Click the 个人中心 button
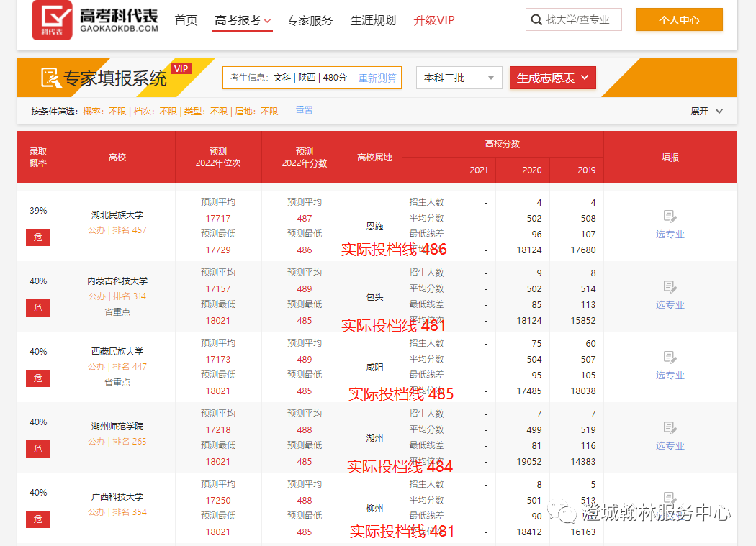Image resolution: width=756 pixels, height=546 pixels. (680, 19)
